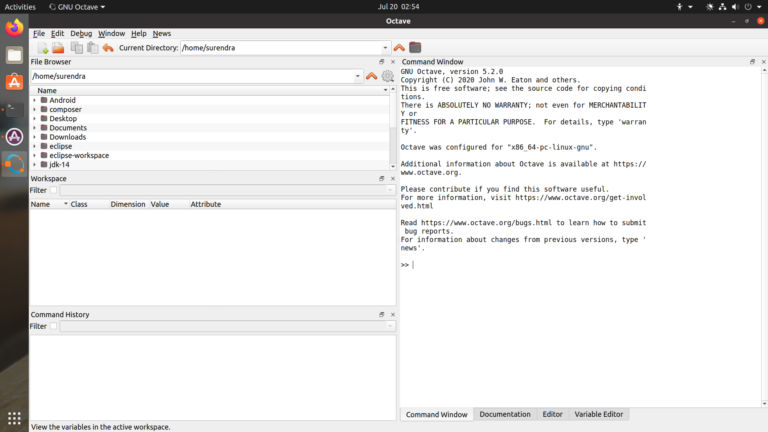Enable the Workspace filter checkbox
The image size is (768, 432).
(x=54, y=190)
